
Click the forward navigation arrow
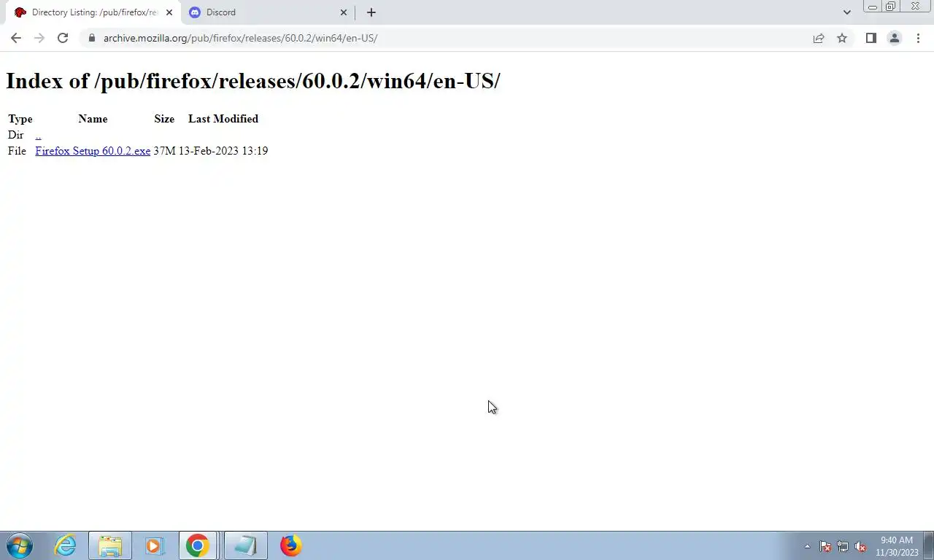coord(39,38)
